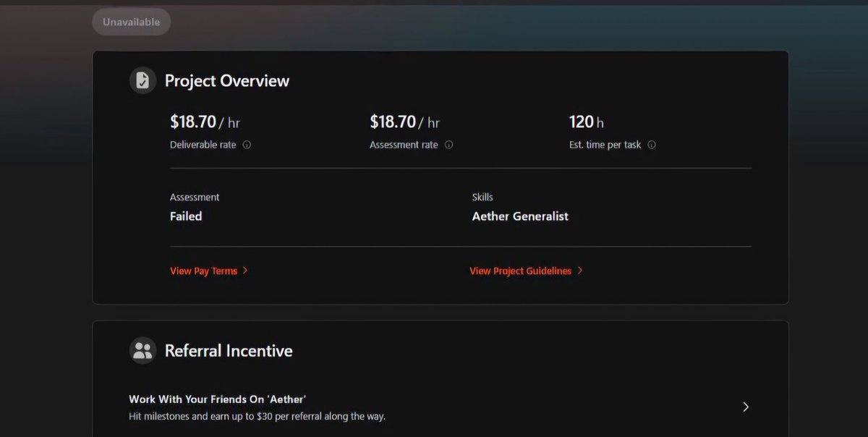Image resolution: width=868 pixels, height=437 pixels.
Task: Click the $18.70 / hr deliverable rate value
Action: pyautogui.click(x=205, y=122)
